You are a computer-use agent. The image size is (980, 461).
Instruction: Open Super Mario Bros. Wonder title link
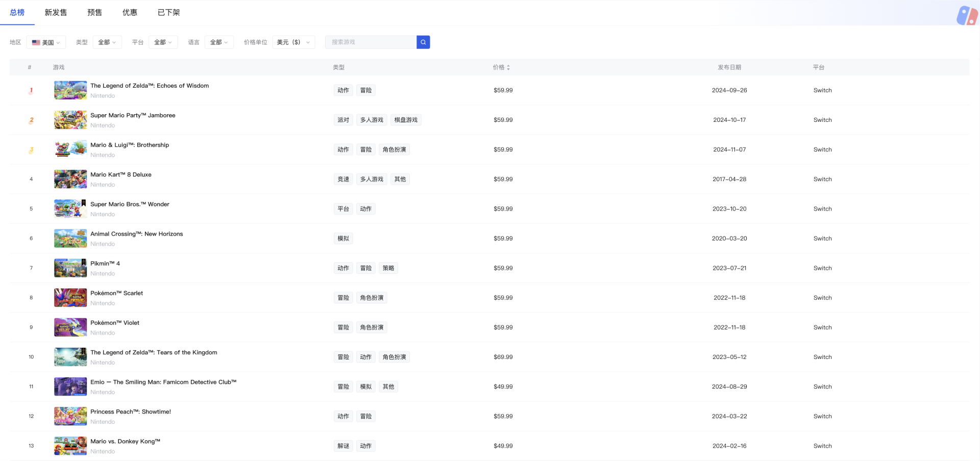(130, 204)
